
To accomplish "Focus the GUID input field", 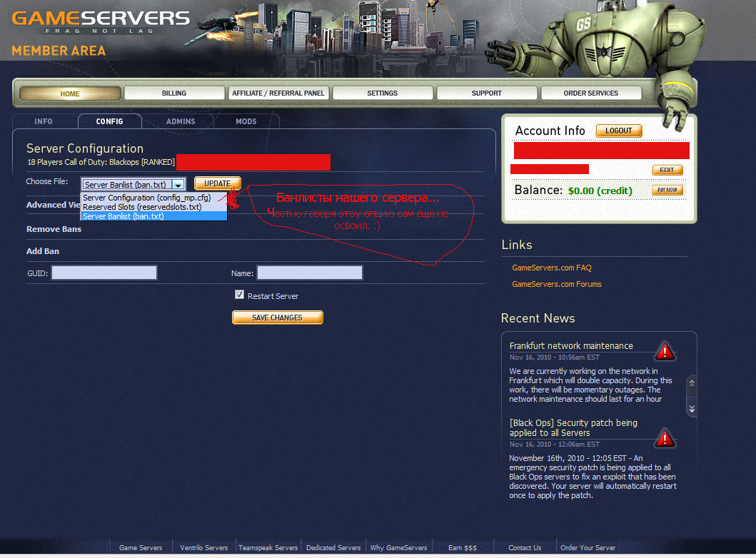I will (x=104, y=273).
